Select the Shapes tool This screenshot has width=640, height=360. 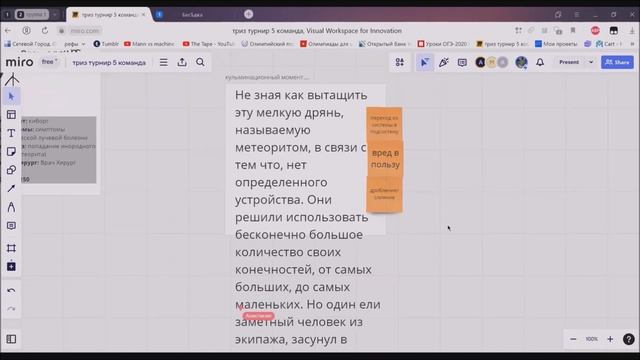click(x=11, y=170)
